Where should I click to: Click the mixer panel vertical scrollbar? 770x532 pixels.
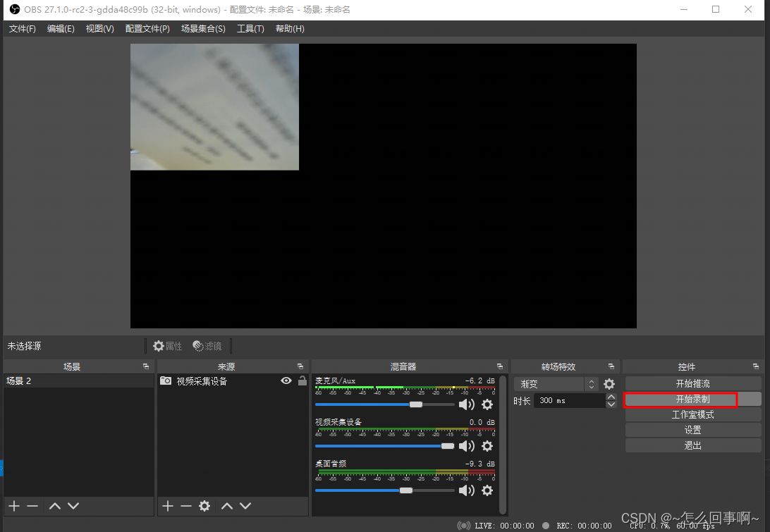click(503, 444)
